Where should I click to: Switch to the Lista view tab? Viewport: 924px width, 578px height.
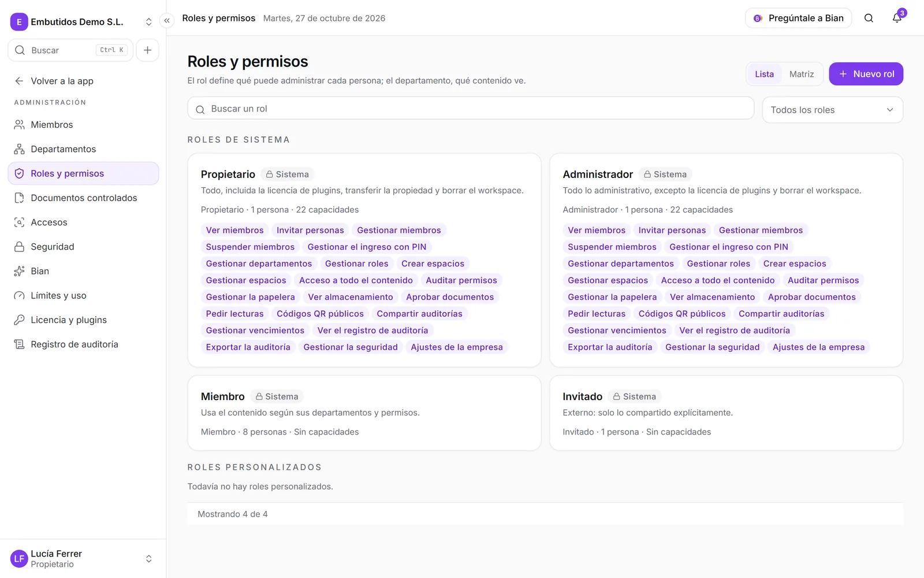click(x=764, y=74)
